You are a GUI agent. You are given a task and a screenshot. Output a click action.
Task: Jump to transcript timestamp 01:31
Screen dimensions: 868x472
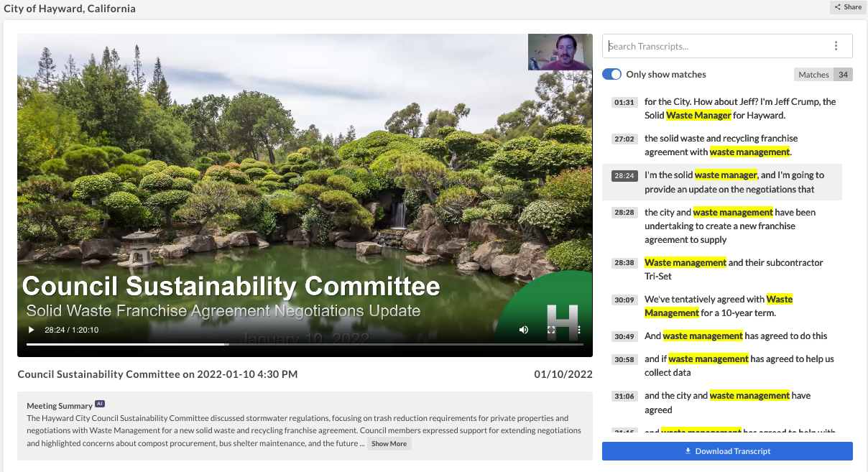pyautogui.click(x=624, y=103)
